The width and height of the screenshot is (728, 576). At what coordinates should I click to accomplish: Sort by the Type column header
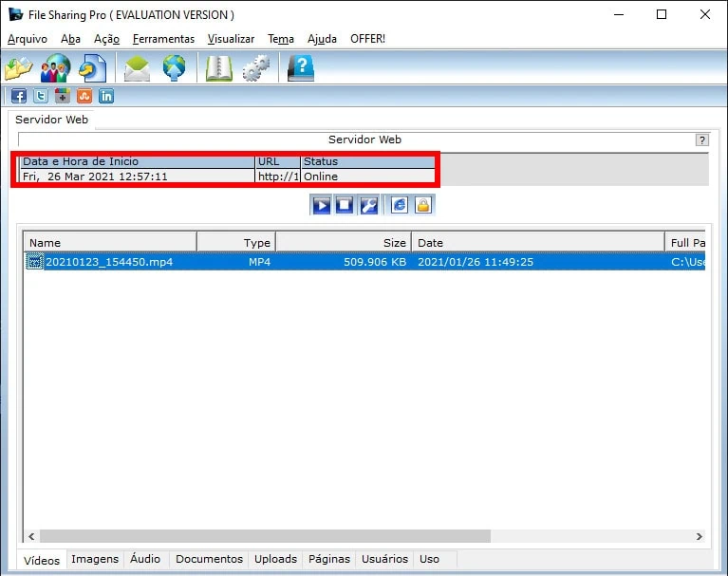coord(236,242)
